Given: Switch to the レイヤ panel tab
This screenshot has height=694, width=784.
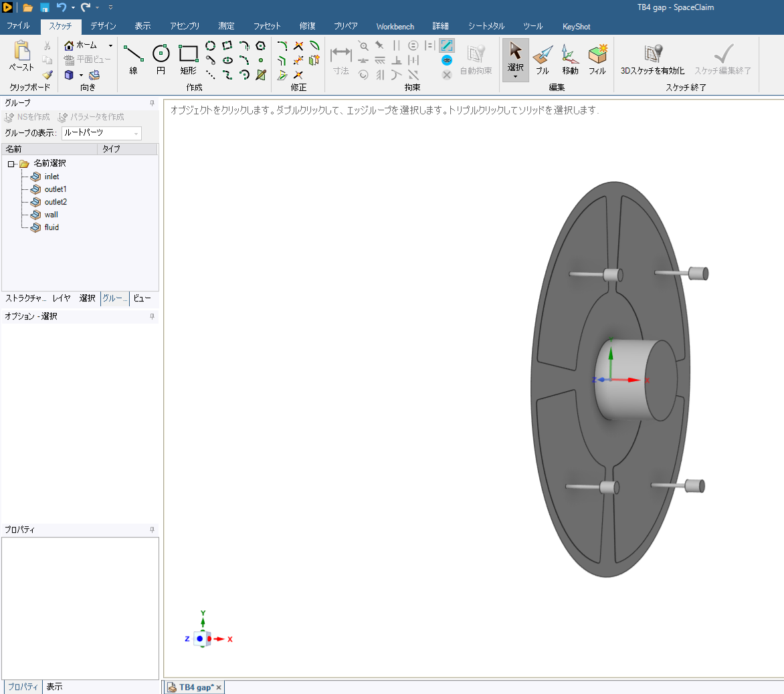Looking at the screenshot, I should click(62, 298).
